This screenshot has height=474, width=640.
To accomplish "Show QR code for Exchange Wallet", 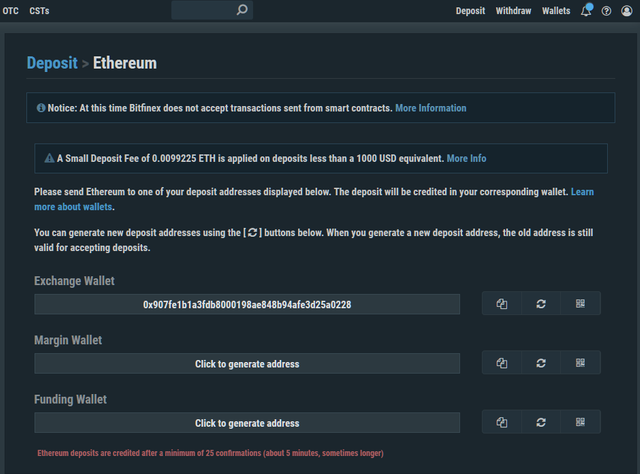I will pyautogui.click(x=580, y=304).
